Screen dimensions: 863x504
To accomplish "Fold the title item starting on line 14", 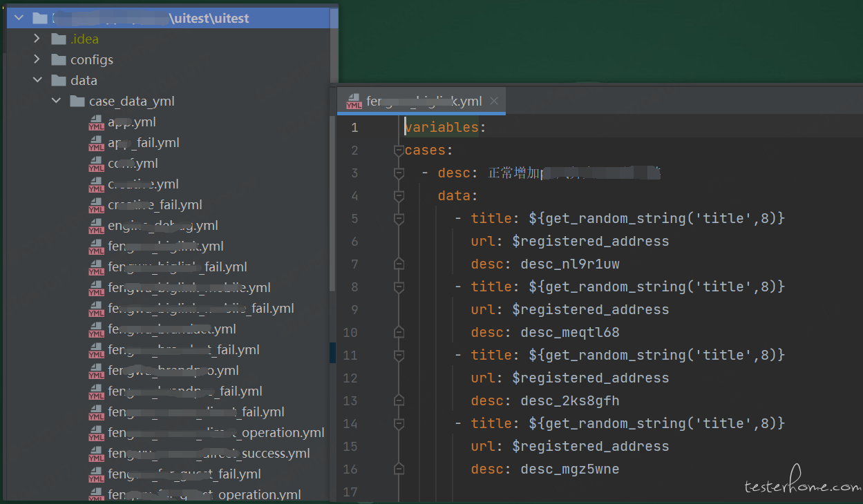I will tap(398, 423).
